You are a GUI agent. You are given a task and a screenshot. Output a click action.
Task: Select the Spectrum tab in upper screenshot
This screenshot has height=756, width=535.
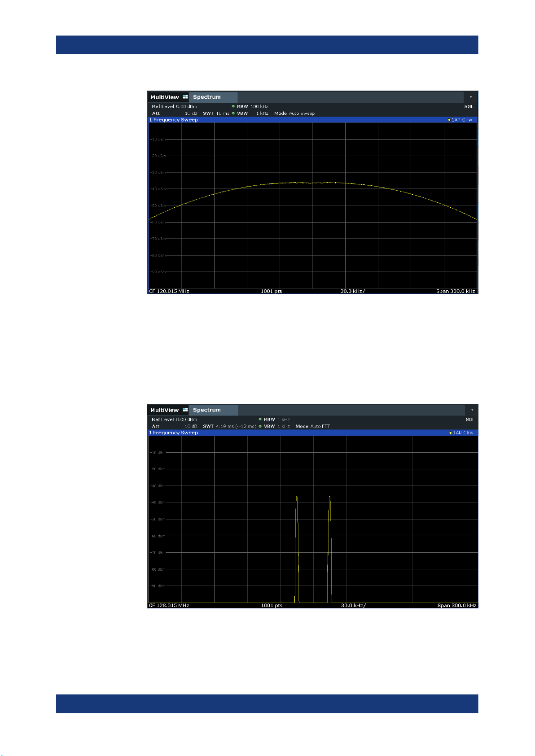[x=213, y=97]
